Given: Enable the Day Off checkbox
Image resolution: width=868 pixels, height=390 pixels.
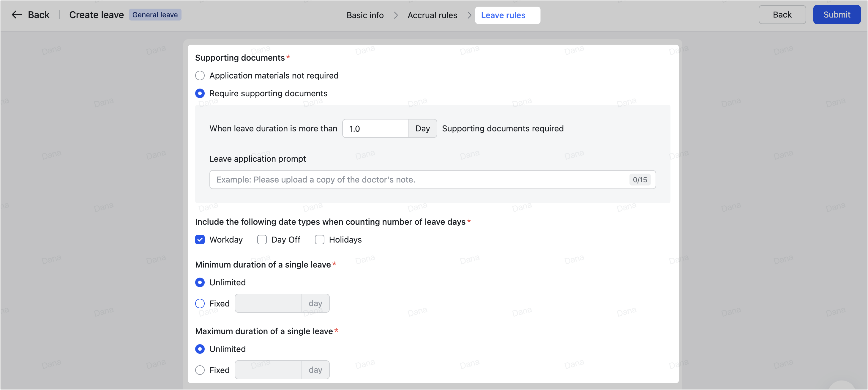Looking at the screenshot, I should 262,239.
